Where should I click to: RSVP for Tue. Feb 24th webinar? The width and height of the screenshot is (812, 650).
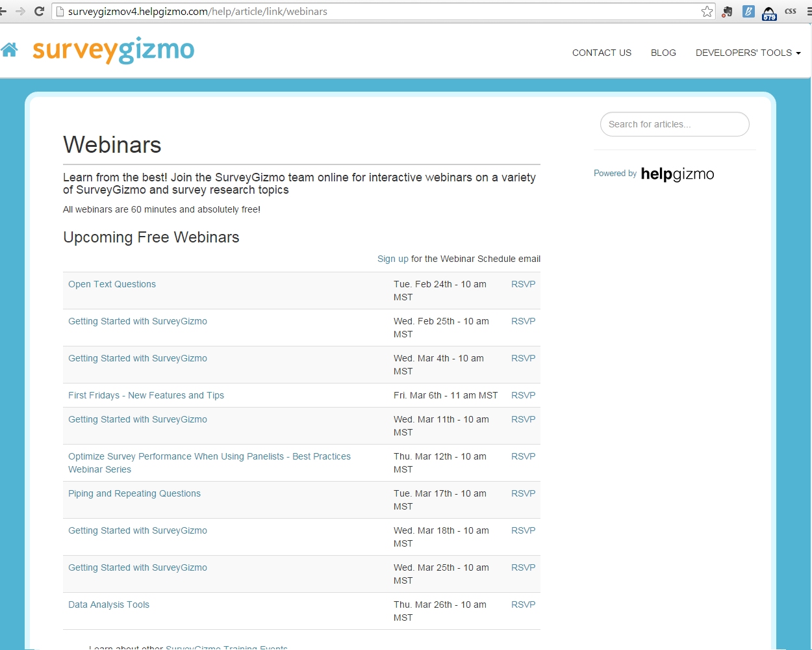pyautogui.click(x=523, y=284)
